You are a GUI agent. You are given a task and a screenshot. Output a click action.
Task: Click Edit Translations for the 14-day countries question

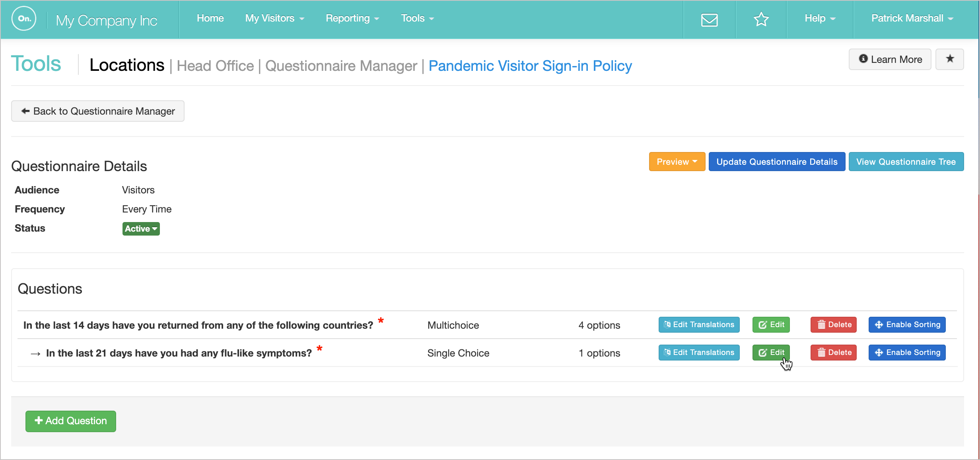click(699, 325)
